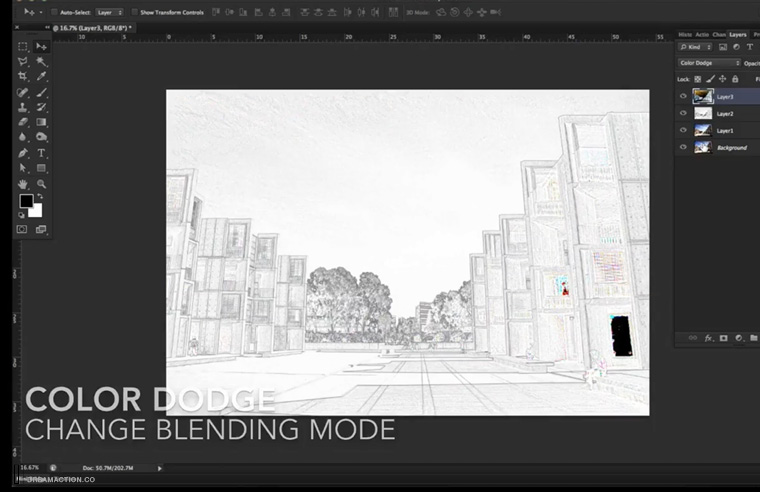
Task: Change screen mode from toolbox
Action: coord(41,229)
